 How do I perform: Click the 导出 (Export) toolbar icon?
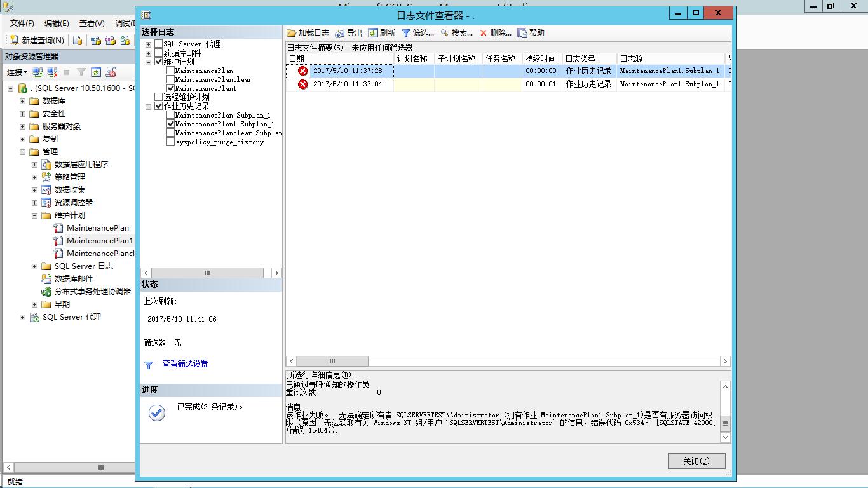pyautogui.click(x=340, y=33)
